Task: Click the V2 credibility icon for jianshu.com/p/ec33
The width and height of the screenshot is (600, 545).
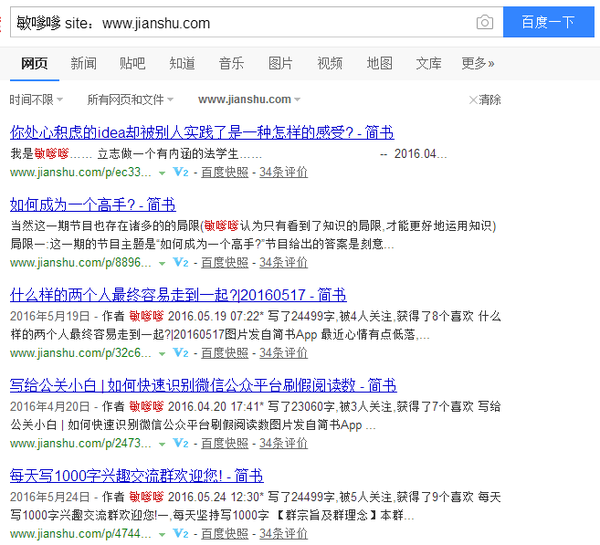Action: 181,172
